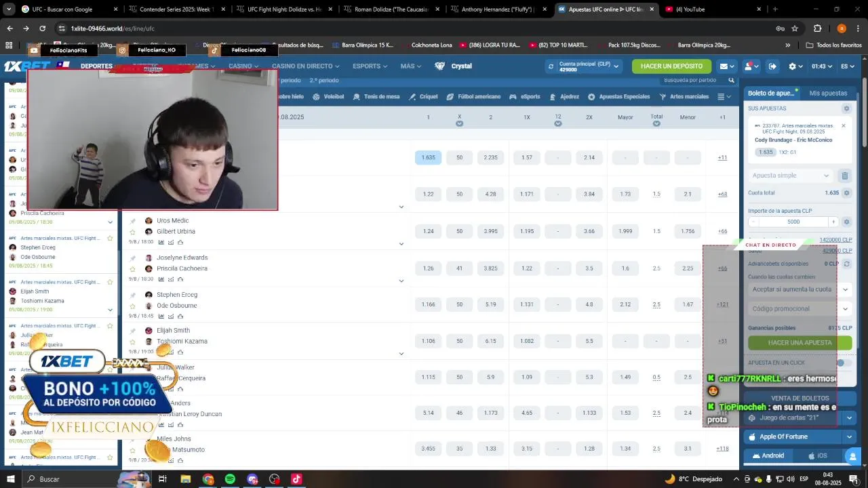Open statistics icon for Joselyne Edwards fight

[x=161, y=279]
